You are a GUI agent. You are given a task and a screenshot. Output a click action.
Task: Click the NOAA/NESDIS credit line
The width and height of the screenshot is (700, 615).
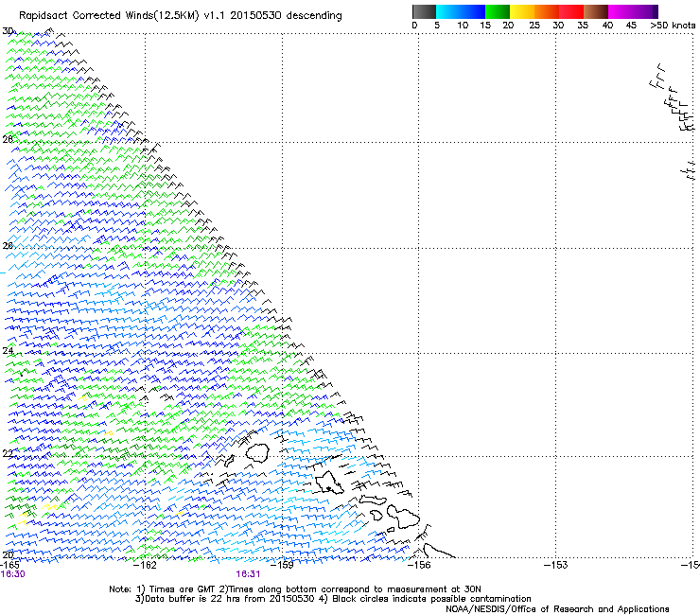557,609
